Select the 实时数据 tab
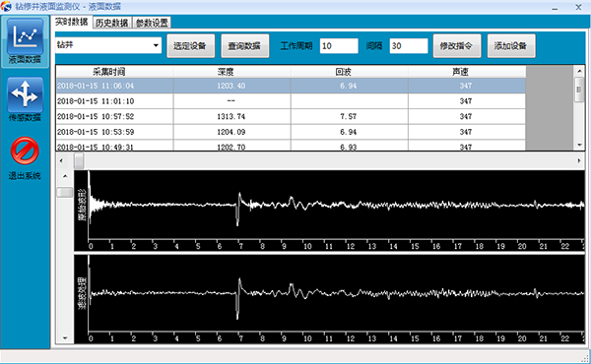This screenshot has width=591, height=364. point(72,22)
